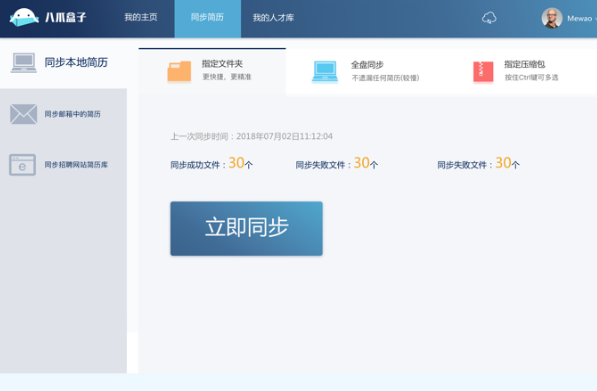Viewport: 597px width, 391px height.
Task: Switch to 我的人才库 tab
Action: point(273,18)
